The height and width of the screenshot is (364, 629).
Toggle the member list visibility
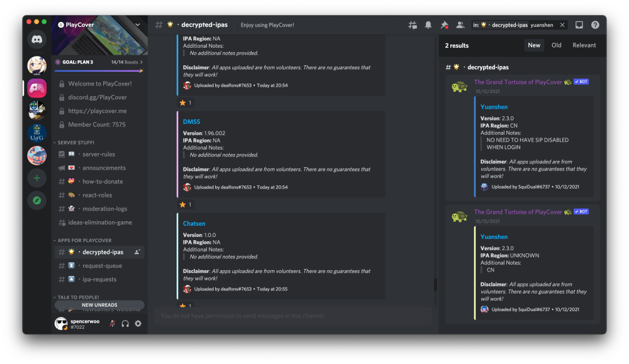pos(460,25)
